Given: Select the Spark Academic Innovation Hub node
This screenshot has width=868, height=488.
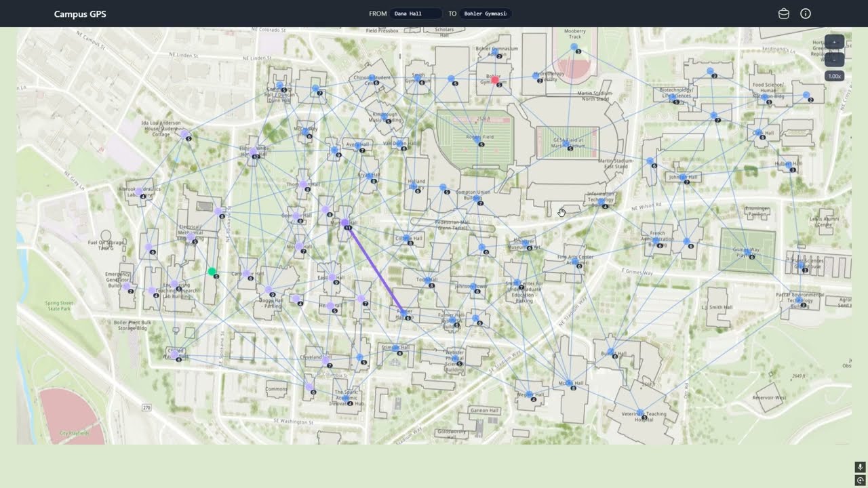Looking at the screenshot, I should tap(346, 398).
